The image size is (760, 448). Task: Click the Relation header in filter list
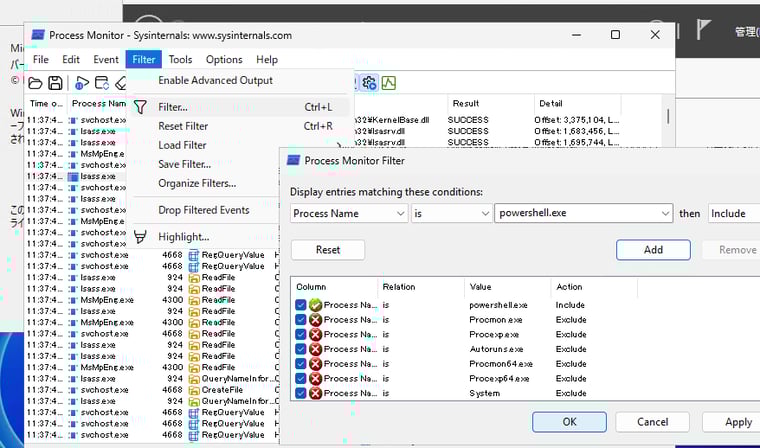[x=421, y=287]
